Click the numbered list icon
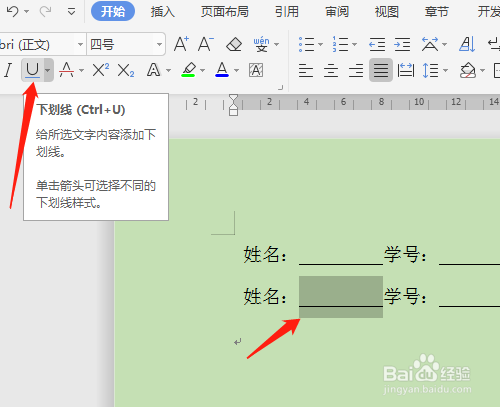The width and height of the screenshot is (500, 407). tap(340, 44)
